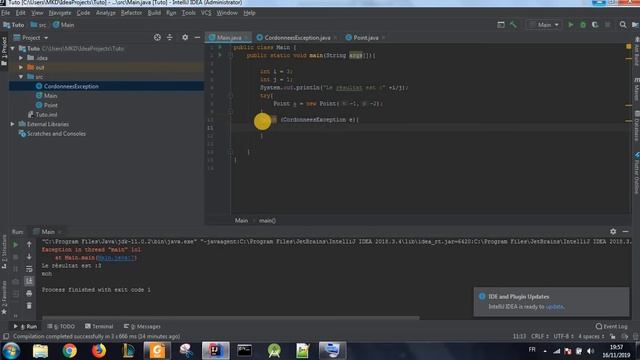Switch to the Point.java tab

365,38
